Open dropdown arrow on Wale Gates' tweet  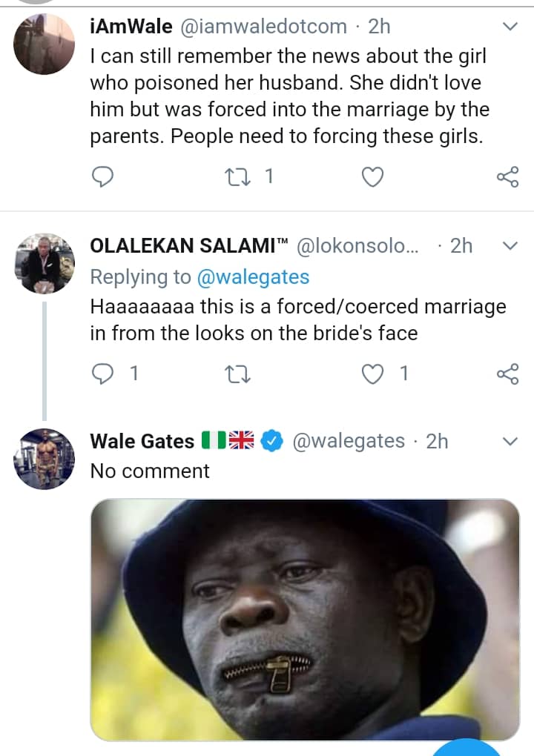point(510,441)
